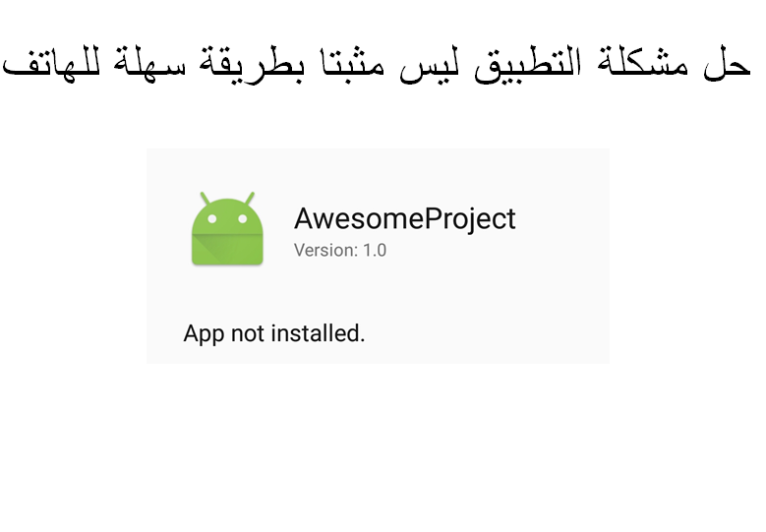This screenshot has height=532, width=766.
Task: Click the word 'installed.' in the message
Action: [318, 333]
